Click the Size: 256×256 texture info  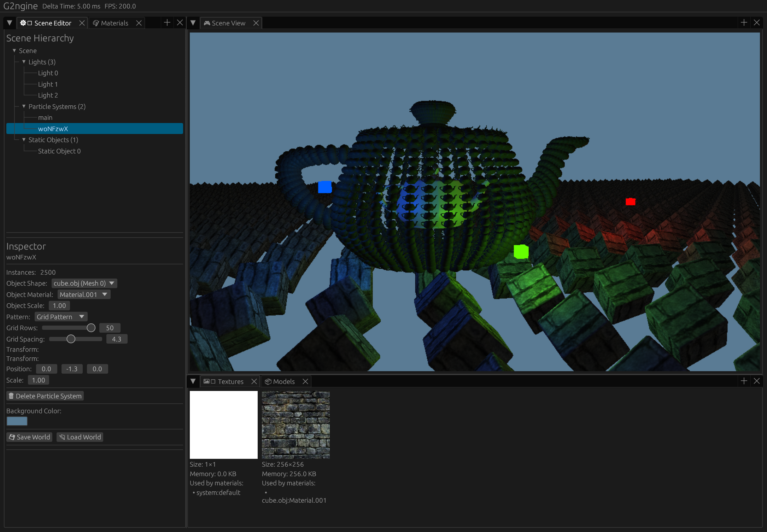[x=283, y=464]
